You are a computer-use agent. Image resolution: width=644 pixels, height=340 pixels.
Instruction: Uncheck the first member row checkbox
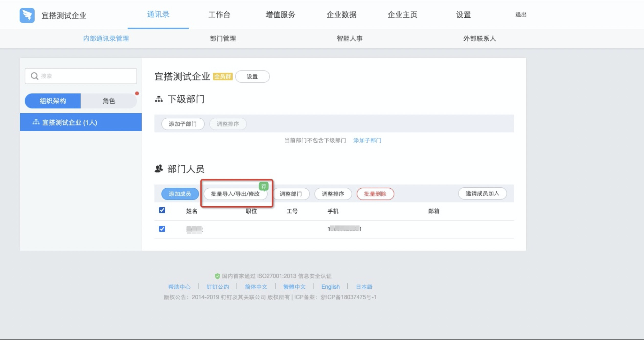pos(162,229)
